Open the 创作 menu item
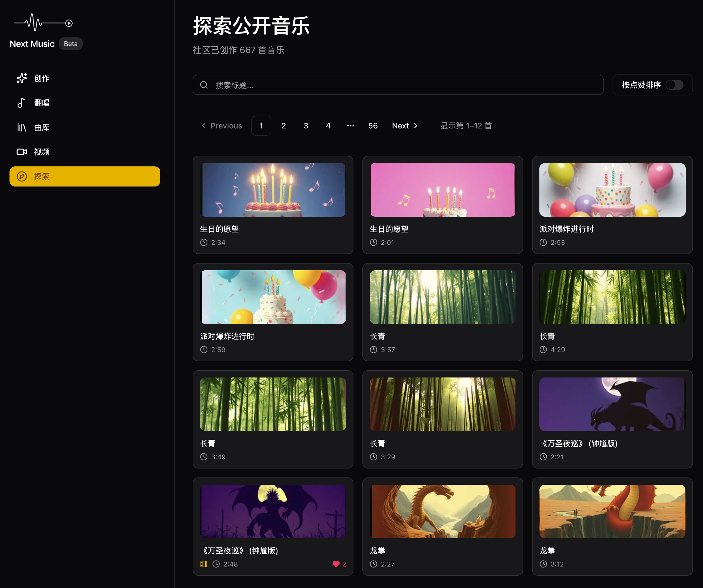 (x=85, y=78)
